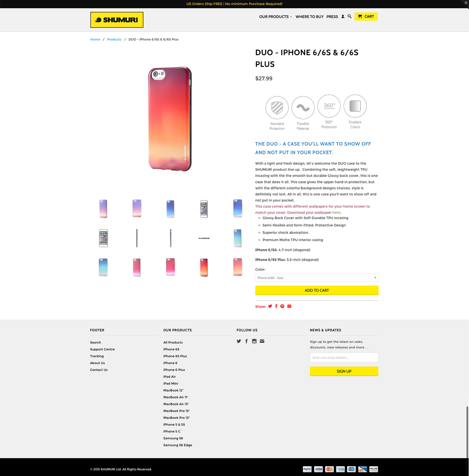
Task: Click the account user icon in header
Action: tap(343, 17)
